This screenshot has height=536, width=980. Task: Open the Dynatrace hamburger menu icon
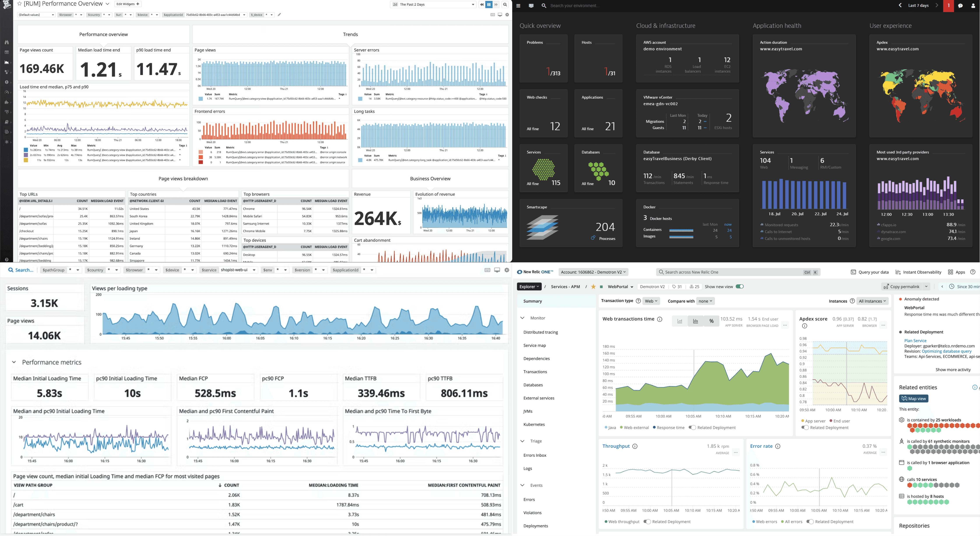click(x=518, y=6)
